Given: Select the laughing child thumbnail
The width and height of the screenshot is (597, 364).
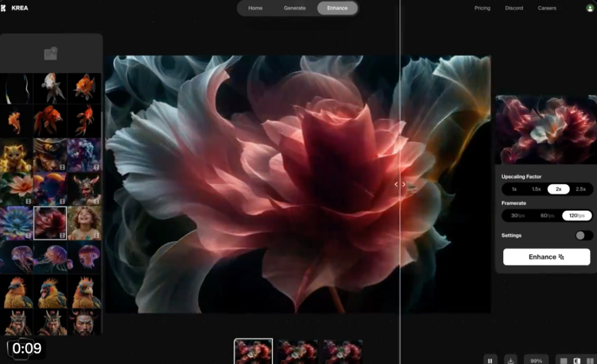Looking at the screenshot, I should (x=85, y=222).
